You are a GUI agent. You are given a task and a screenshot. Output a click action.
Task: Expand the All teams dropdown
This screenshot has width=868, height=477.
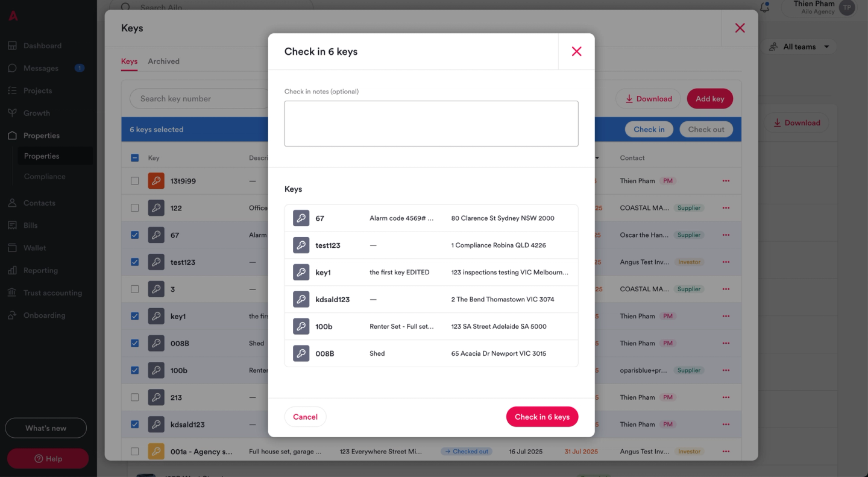[x=799, y=46]
